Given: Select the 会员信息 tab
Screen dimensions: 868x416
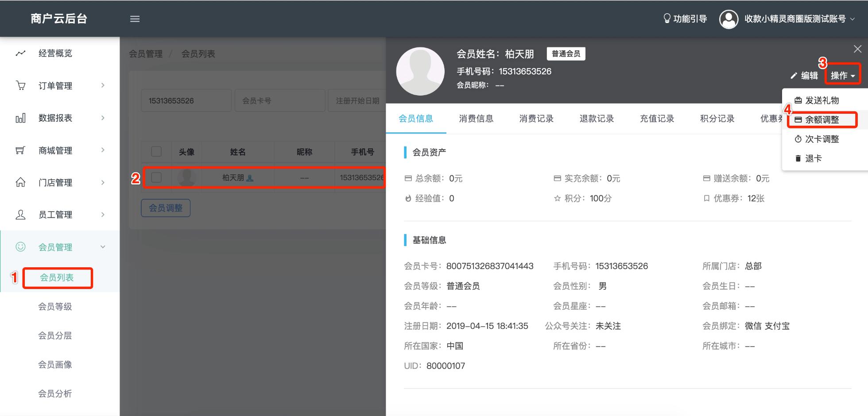Looking at the screenshot, I should pos(416,119).
